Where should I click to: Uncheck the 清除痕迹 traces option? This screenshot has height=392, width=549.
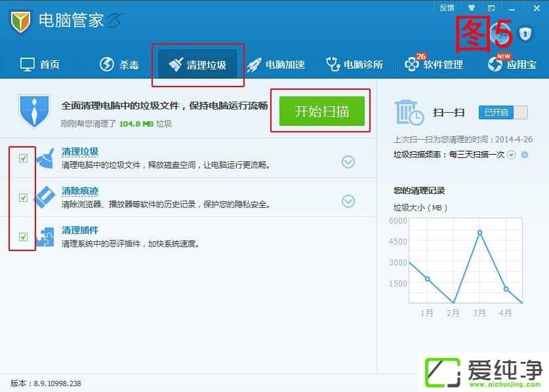[22, 196]
